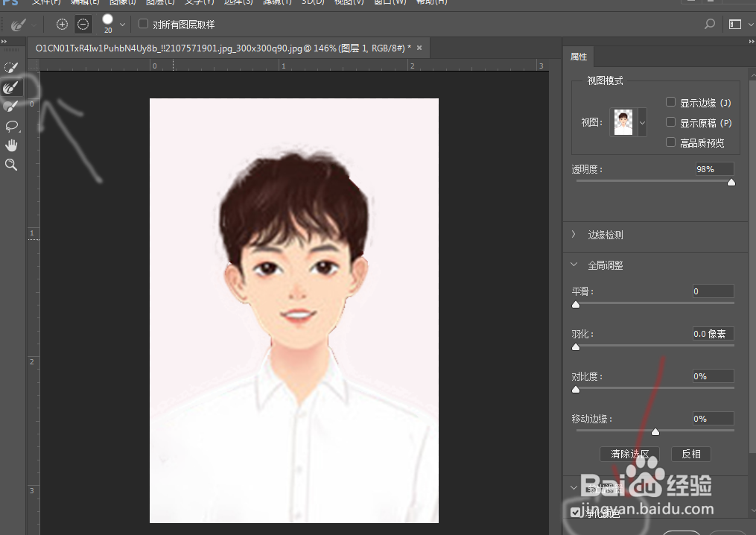Screen dimensions: 756x535
Task: Uncheck the 净化颜色 checkbox
Action: [x=575, y=513]
